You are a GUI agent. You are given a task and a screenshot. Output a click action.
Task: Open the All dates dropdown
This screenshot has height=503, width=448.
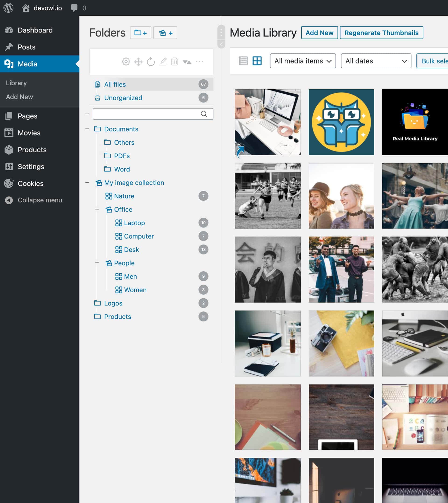tap(376, 61)
